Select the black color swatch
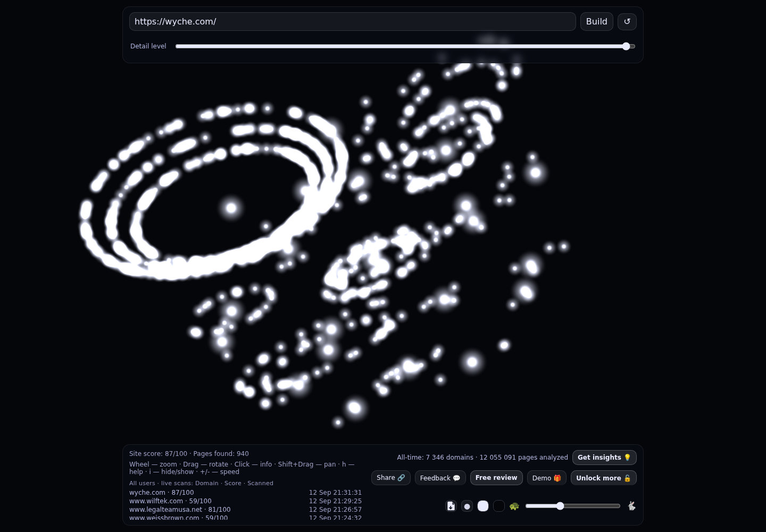Viewport: 766px width, 532px height. click(x=499, y=506)
